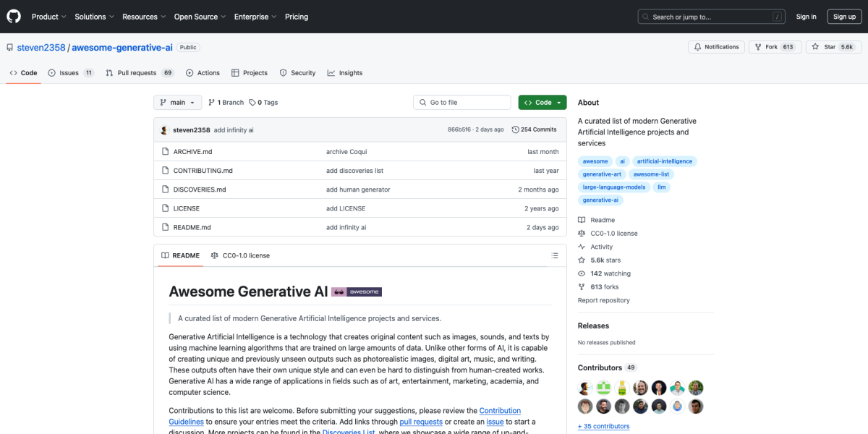Viewport: 868px width, 434px height.
Task: Open the 'add human generator' commit message
Action: point(358,190)
